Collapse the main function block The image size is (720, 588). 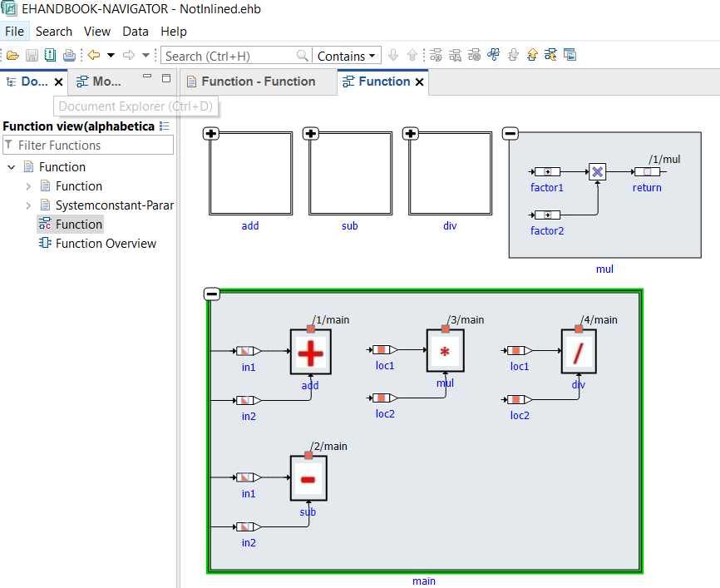click(x=211, y=294)
